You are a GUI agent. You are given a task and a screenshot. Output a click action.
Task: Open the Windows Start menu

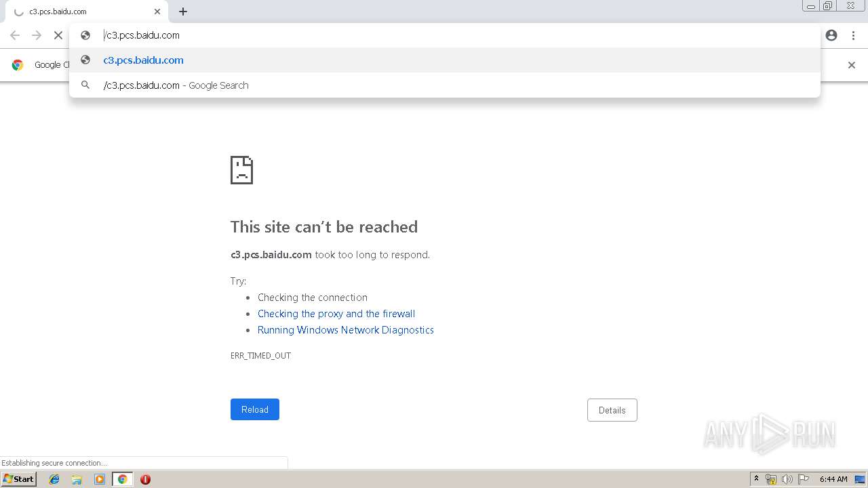click(19, 479)
